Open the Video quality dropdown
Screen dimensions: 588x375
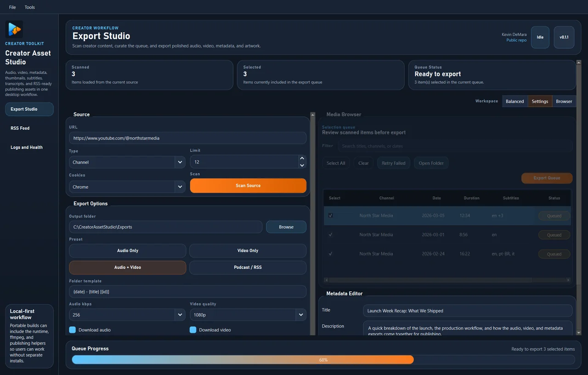[x=248, y=315]
